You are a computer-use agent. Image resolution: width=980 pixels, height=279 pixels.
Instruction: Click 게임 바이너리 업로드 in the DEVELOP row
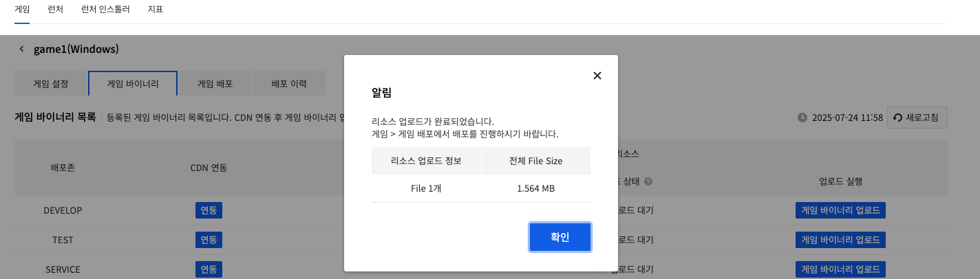click(840, 210)
